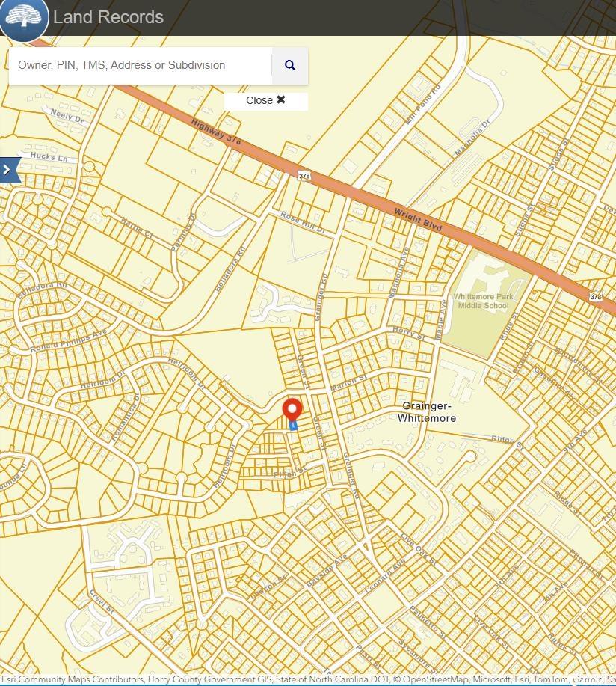Image resolution: width=616 pixels, height=686 pixels.
Task: Click the tree logo icon in header
Action: click(x=24, y=18)
